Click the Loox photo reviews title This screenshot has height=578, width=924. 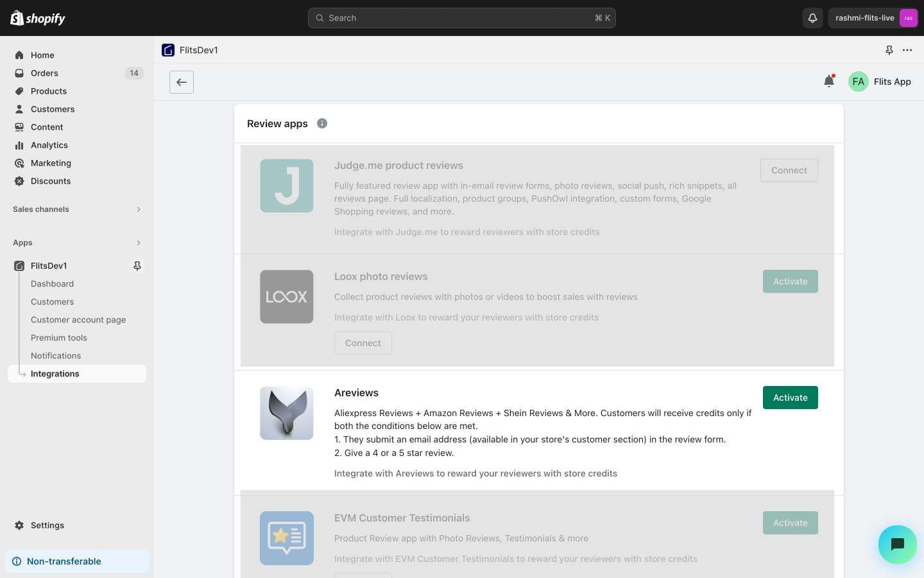tap(381, 277)
